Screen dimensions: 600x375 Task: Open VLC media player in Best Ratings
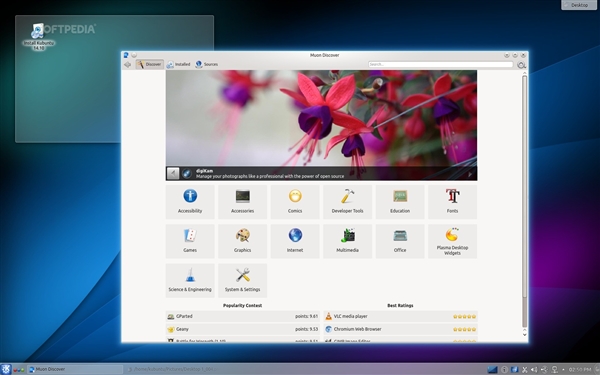[x=401, y=316]
